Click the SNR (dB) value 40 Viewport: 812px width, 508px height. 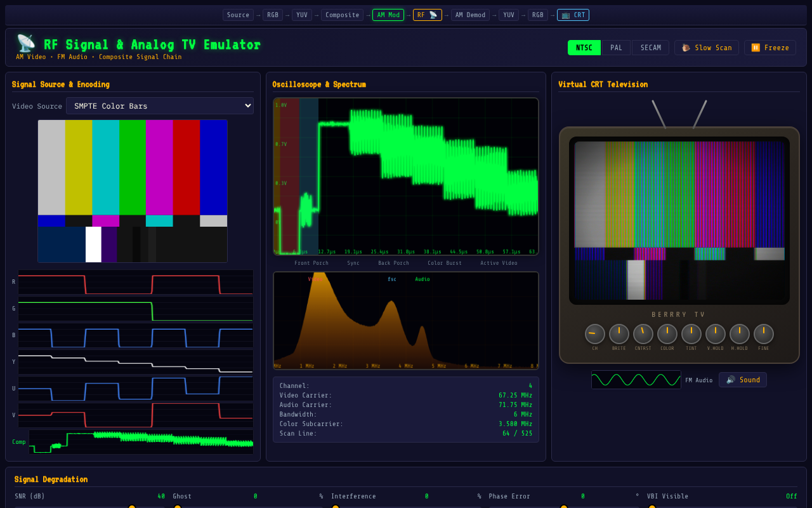tap(161, 497)
